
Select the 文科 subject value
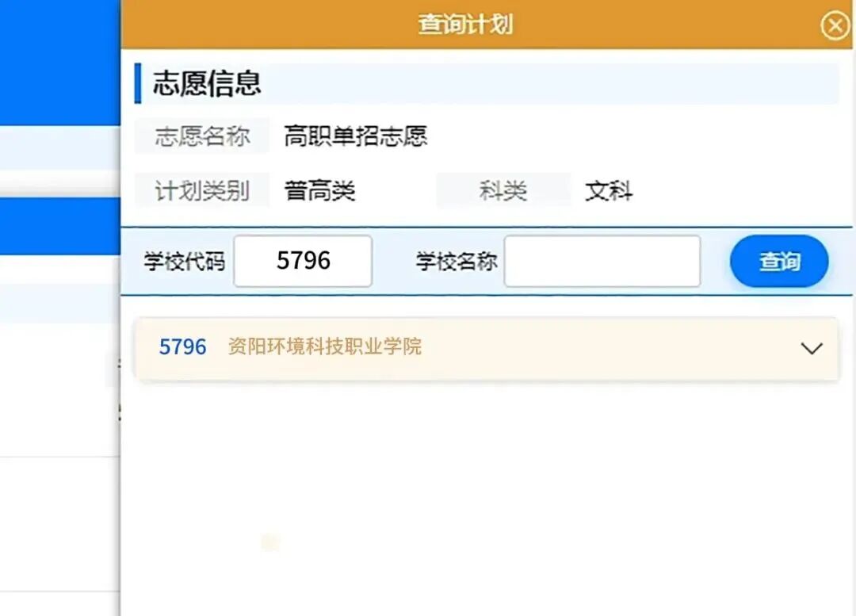click(x=609, y=190)
